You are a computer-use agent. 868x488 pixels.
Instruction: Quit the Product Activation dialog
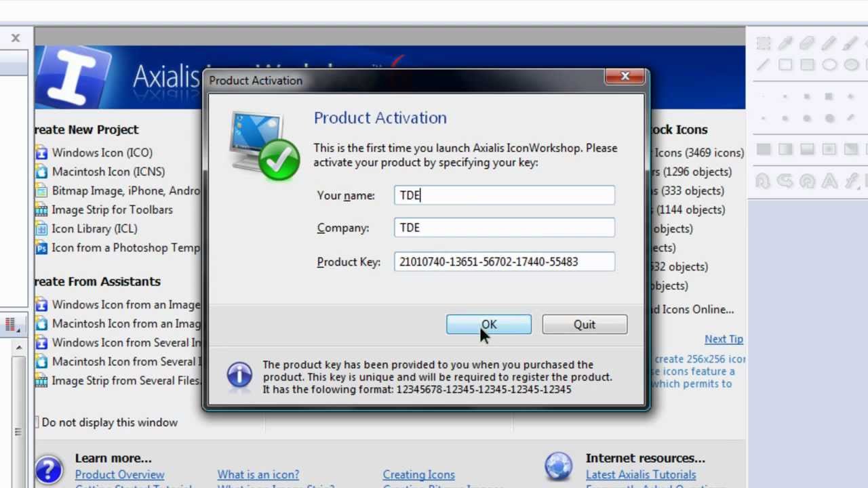point(584,324)
